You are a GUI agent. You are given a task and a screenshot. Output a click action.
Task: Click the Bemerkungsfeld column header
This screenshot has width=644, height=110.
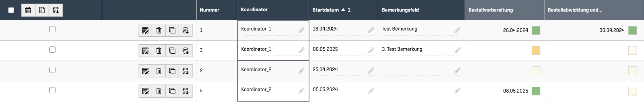coord(400,10)
